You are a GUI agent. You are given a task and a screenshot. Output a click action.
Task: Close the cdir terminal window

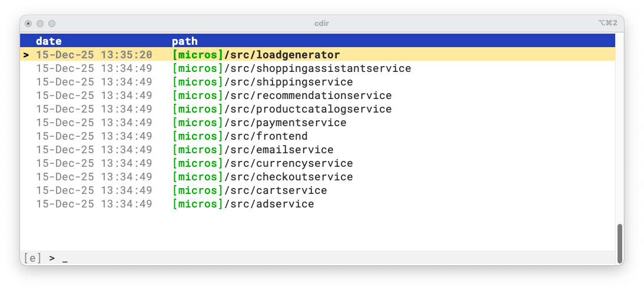click(x=29, y=23)
